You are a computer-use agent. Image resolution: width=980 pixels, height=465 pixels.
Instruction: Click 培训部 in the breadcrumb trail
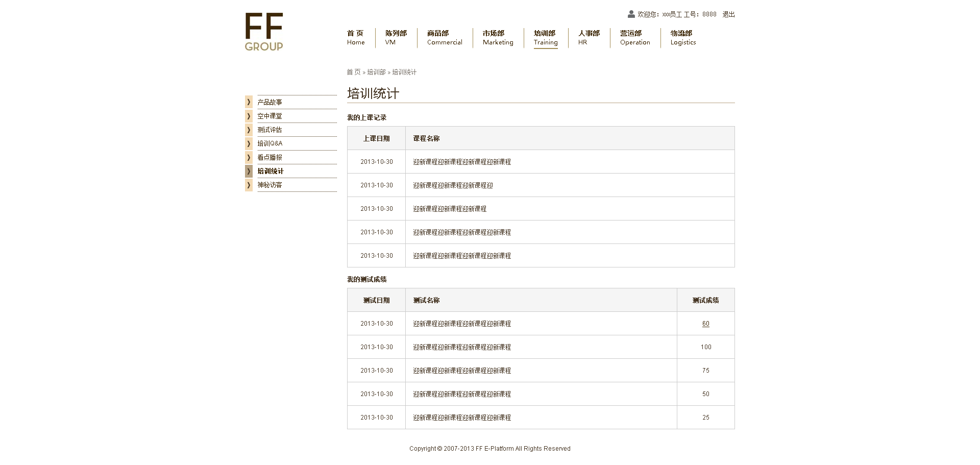coord(376,72)
